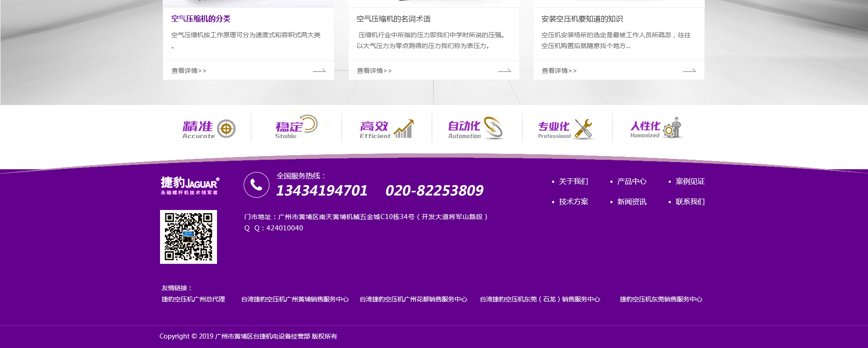Click the 人性化 Humanized worker icon
Viewport: 868px width, 348px height.
(x=674, y=128)
